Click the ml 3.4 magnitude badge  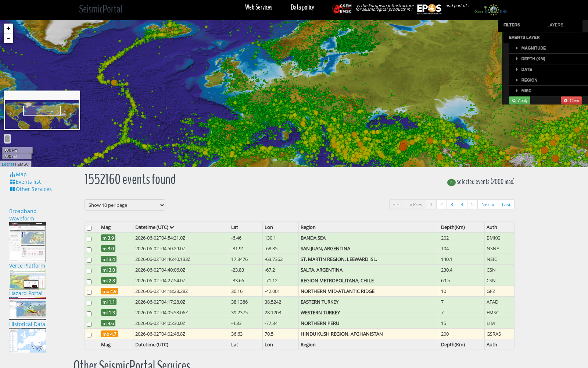pyautogui.click(x=109, y=259)
